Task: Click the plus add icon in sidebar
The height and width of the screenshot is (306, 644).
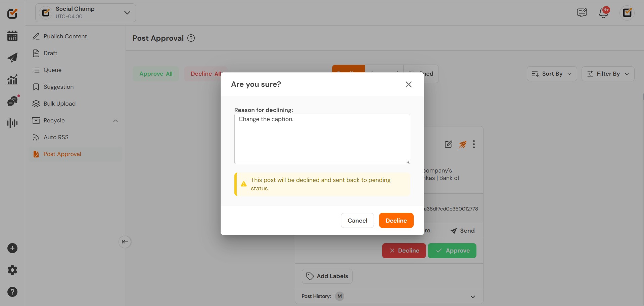Action: point(12,248)
